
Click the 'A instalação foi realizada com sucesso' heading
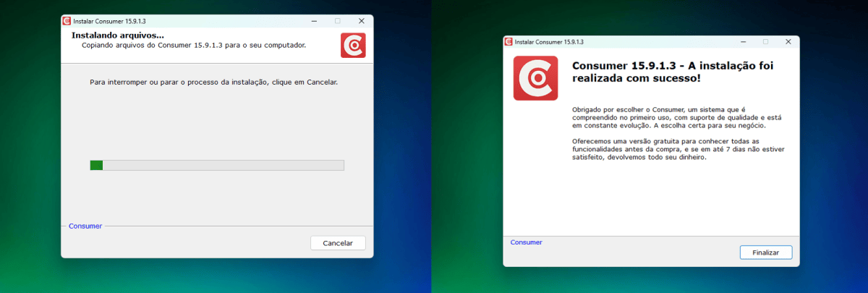(673, 72)
